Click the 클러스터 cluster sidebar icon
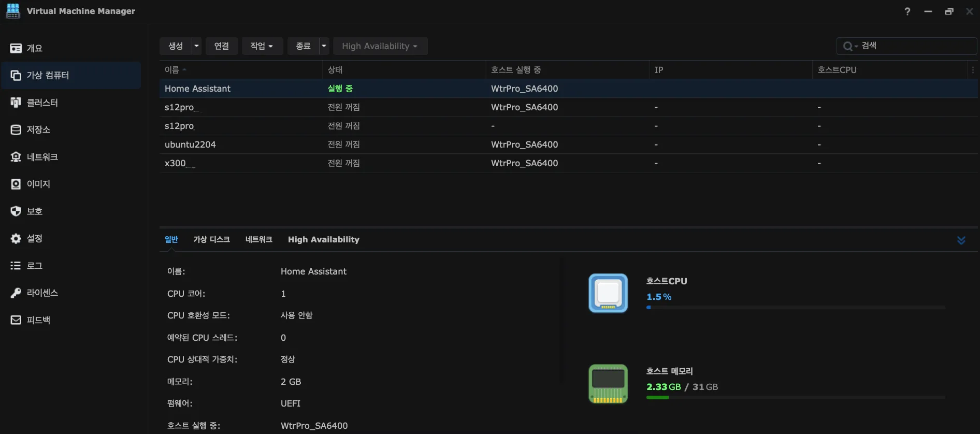This screenshot has height=434, width=980. [16, 103]
